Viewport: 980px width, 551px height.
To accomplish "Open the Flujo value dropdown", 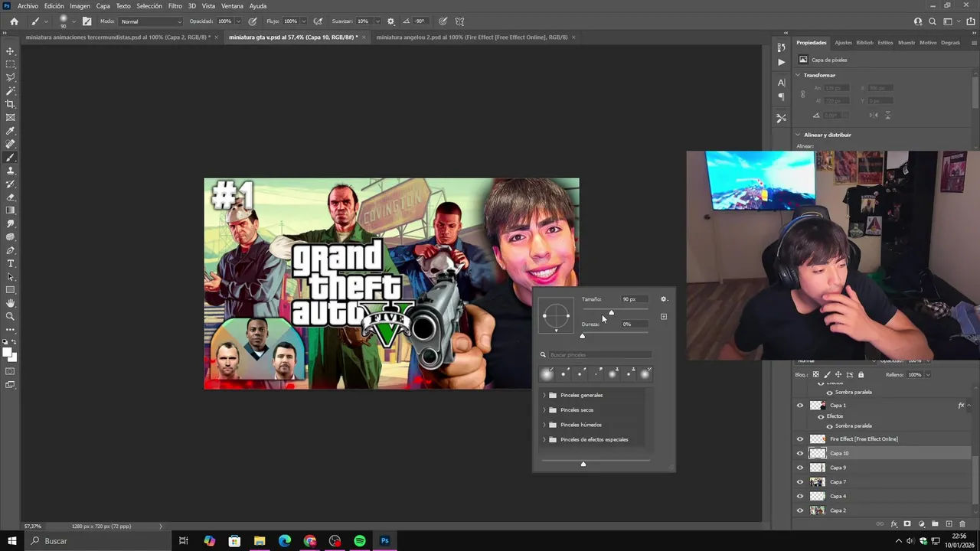I will point(304,21).
